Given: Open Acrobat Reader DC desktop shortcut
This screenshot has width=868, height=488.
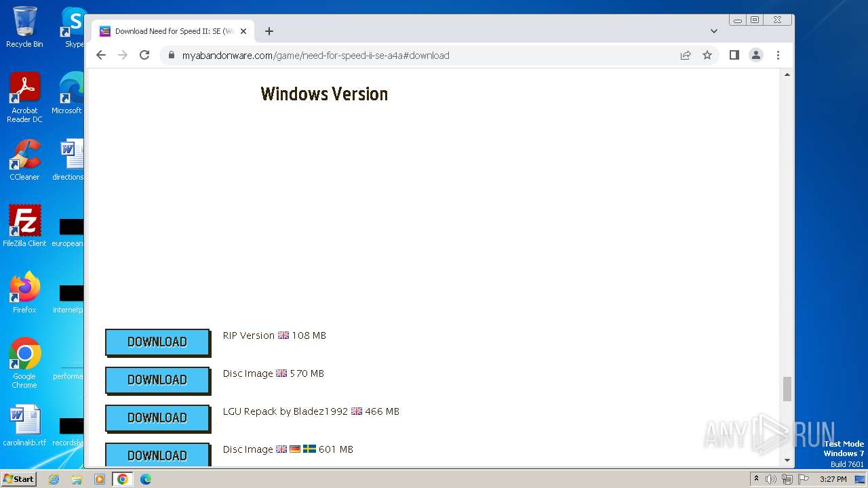Looking at the screenshot, I should pyautogui.click(x=24, y=98).
